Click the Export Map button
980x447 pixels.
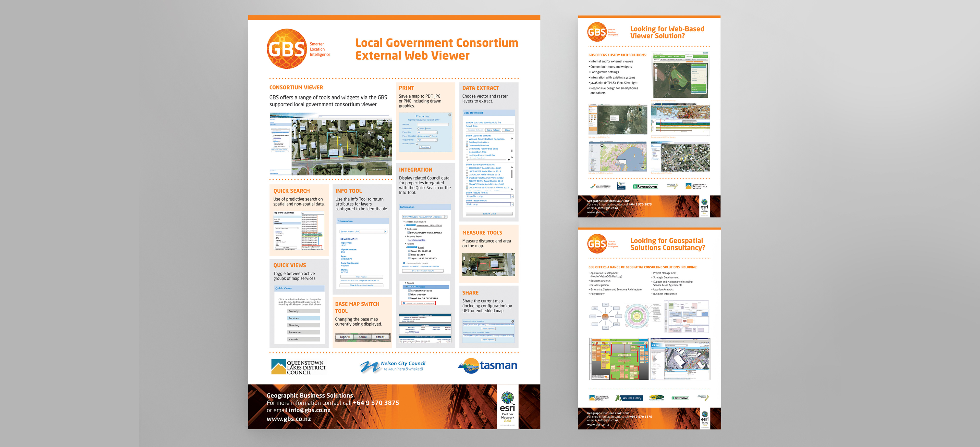tap(425, 147)
